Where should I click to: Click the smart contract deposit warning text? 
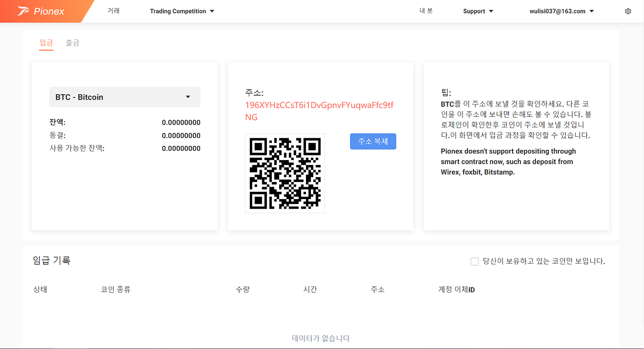[x=508, y=162]
